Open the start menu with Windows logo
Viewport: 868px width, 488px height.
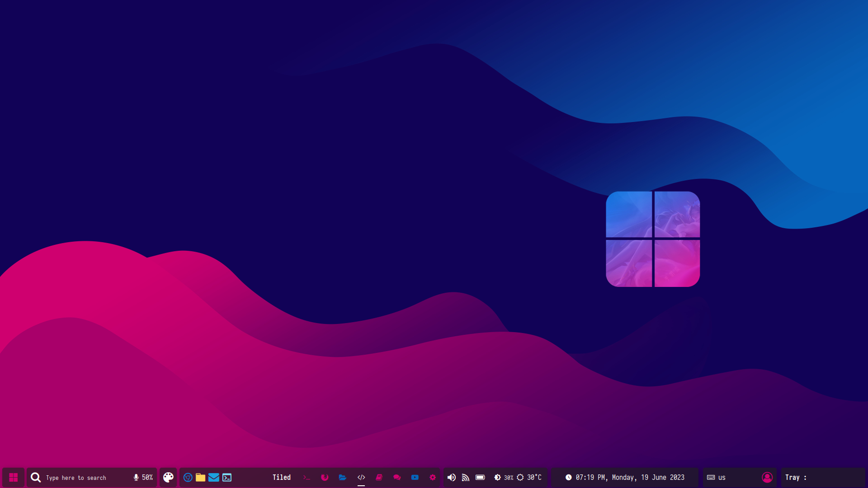click(x=13, y=477)
